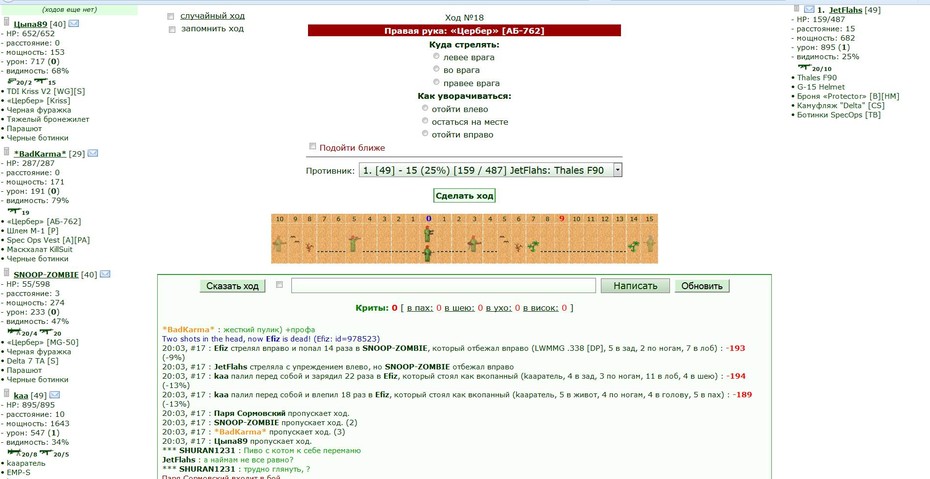Select левее врага shooting option
Screen dimensions: 930x479
(437, 56)
